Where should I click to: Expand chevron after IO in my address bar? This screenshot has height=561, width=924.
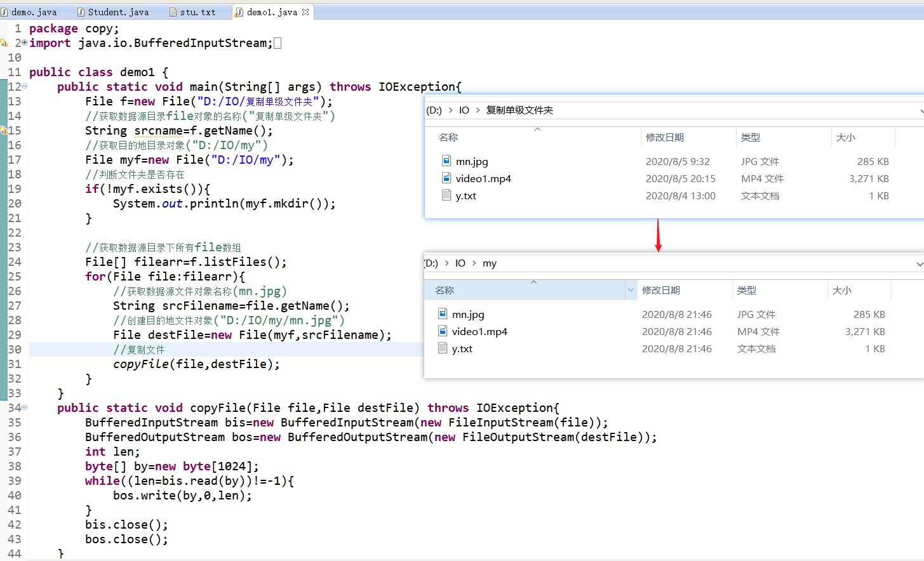pos(474,263)
